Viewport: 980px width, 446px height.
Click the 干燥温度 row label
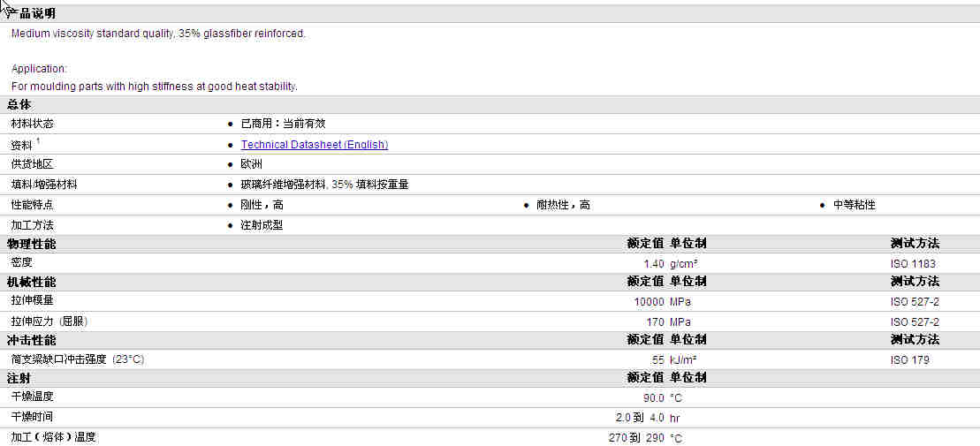[33, 397]
